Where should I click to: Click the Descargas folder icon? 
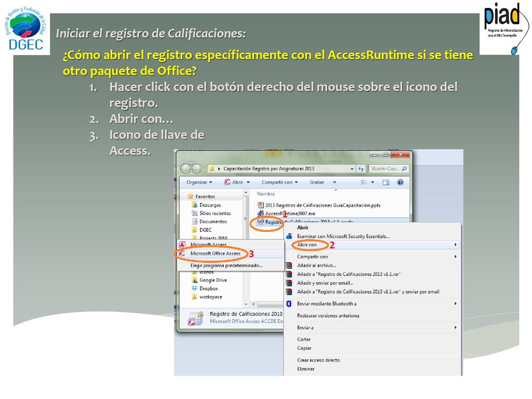(194, 205)
